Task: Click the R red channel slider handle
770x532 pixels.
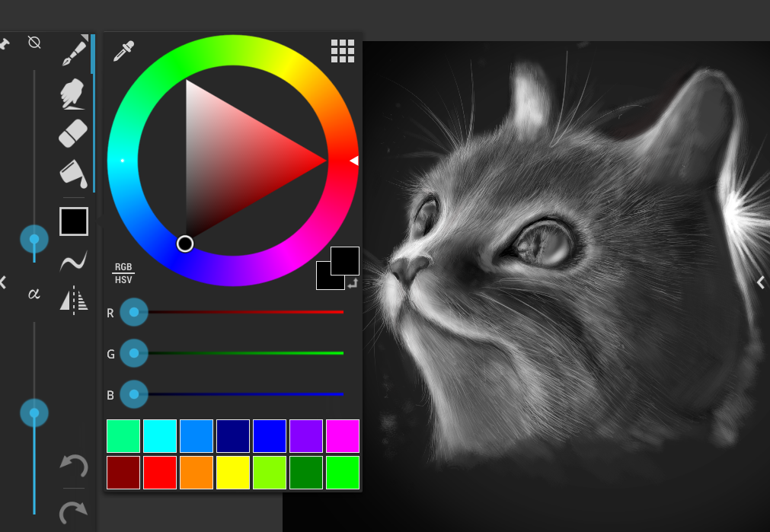Action: coord(134,312)
